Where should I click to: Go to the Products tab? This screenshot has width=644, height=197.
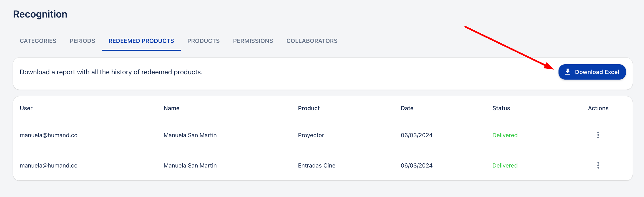(x=203, y=41)
